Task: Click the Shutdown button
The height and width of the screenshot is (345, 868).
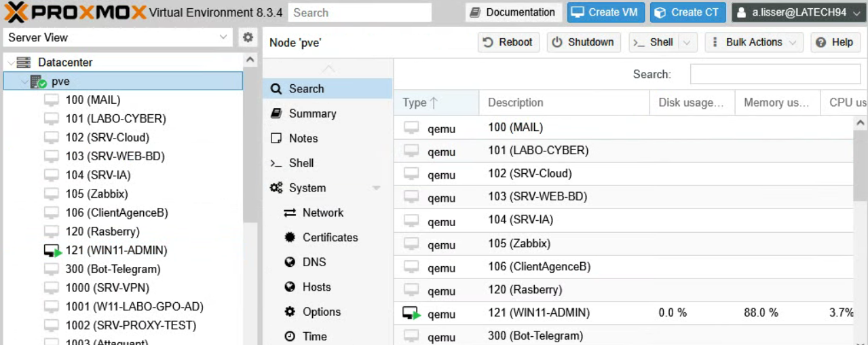Action: (x=584, y=42)
